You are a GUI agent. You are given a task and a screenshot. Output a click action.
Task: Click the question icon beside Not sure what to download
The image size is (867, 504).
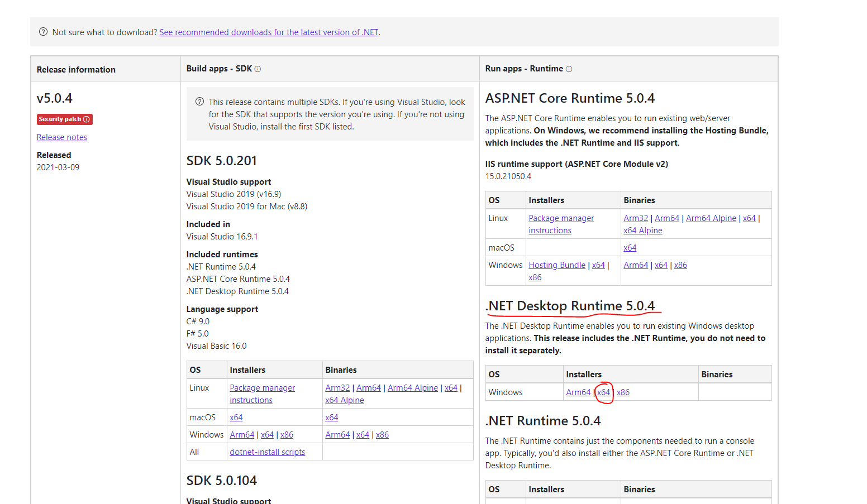[x=43, y=32]
